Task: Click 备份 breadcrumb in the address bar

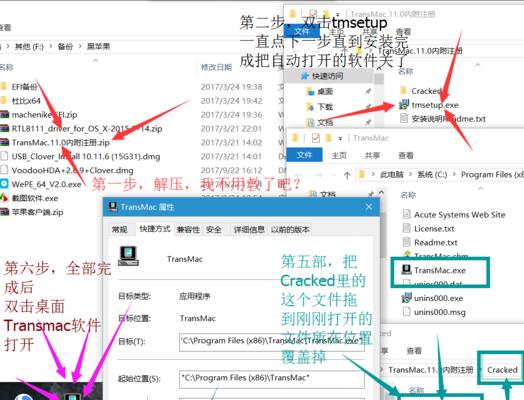Action: click(65, 46)
